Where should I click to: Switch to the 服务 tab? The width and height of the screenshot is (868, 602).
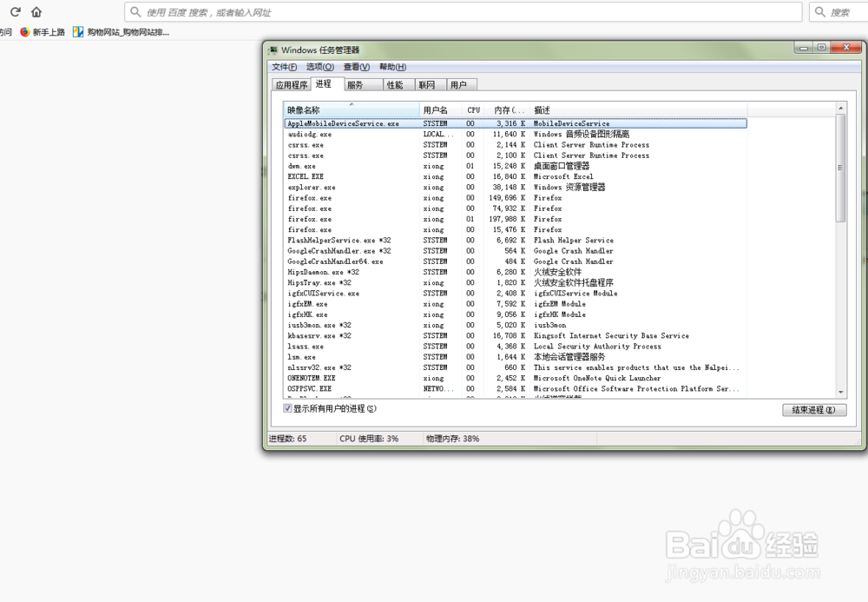[363, 85]
